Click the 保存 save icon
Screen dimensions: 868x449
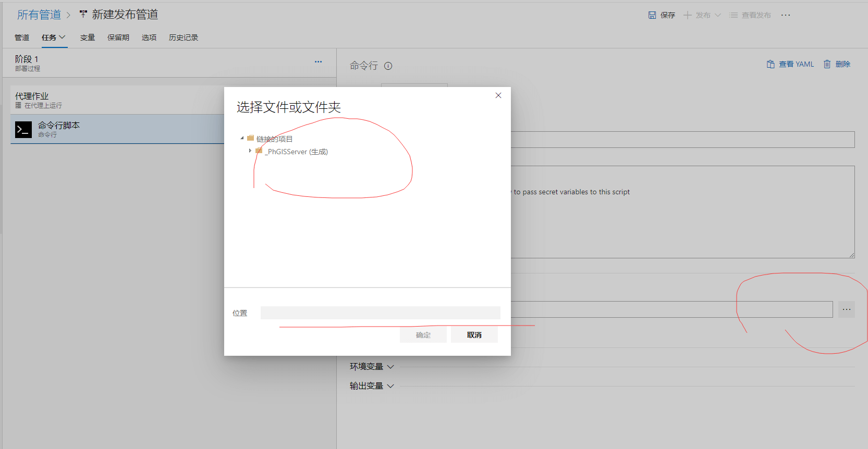pos(652,15)
